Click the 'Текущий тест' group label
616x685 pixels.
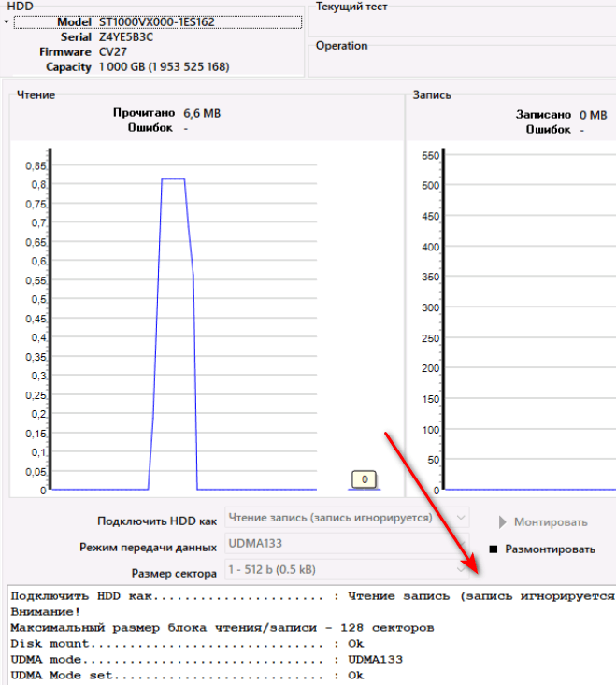coord(351,7)
